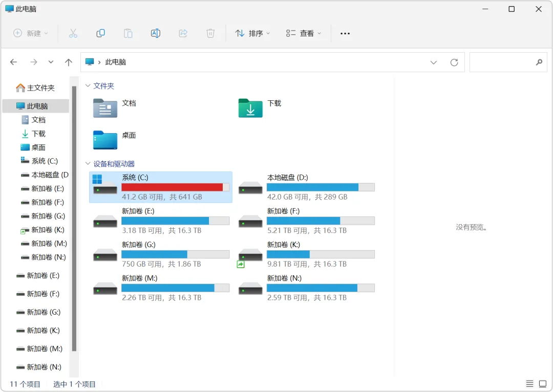Viewport: 553px width, 392px height.
Task: Go up one level with up arrow
Action: click(69, 62)
